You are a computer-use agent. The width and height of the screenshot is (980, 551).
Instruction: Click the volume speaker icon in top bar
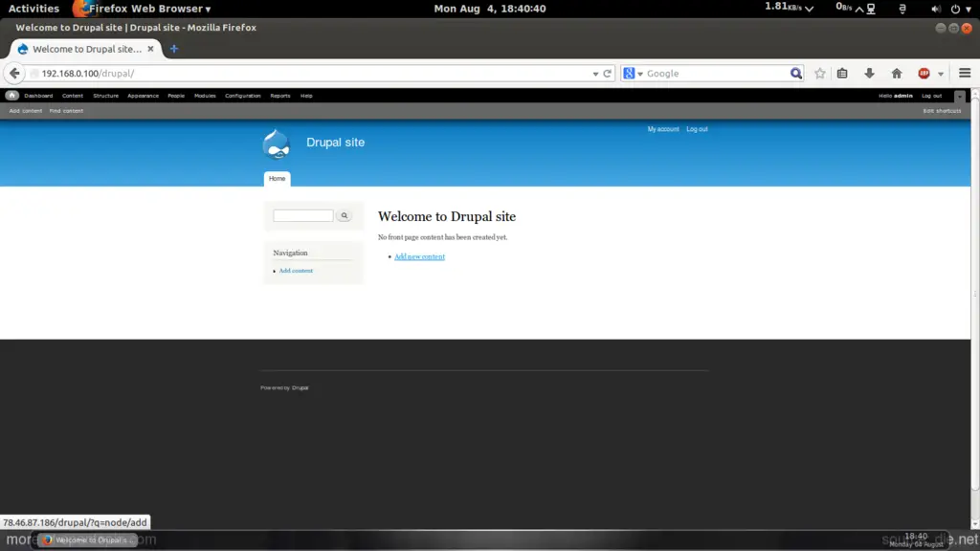[936, 9]
